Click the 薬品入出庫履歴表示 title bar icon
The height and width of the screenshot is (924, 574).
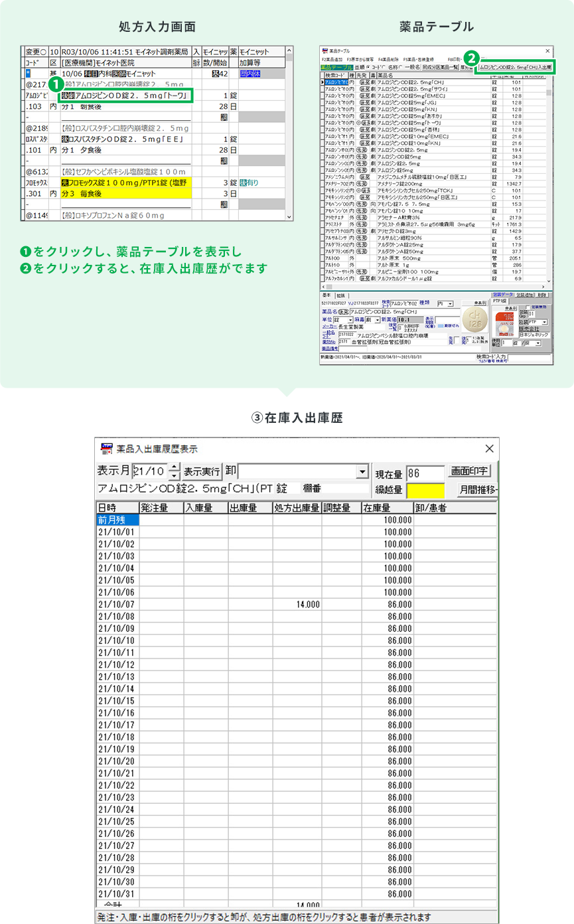(106, 449)
